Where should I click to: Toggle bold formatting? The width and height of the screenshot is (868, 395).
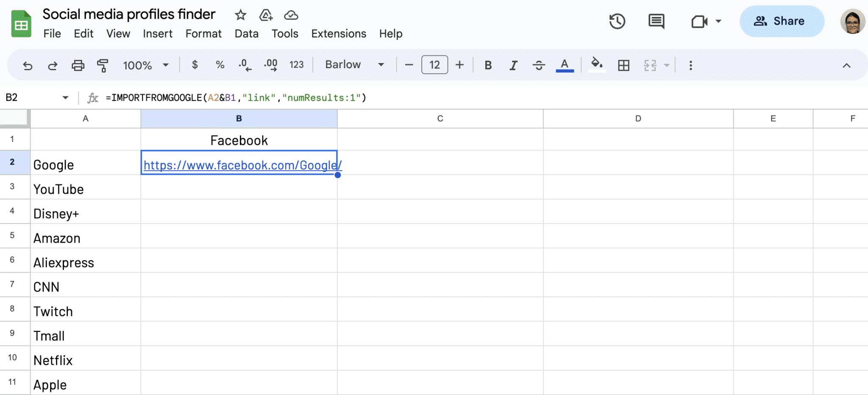pyautogui.click(x=488, y=65)
